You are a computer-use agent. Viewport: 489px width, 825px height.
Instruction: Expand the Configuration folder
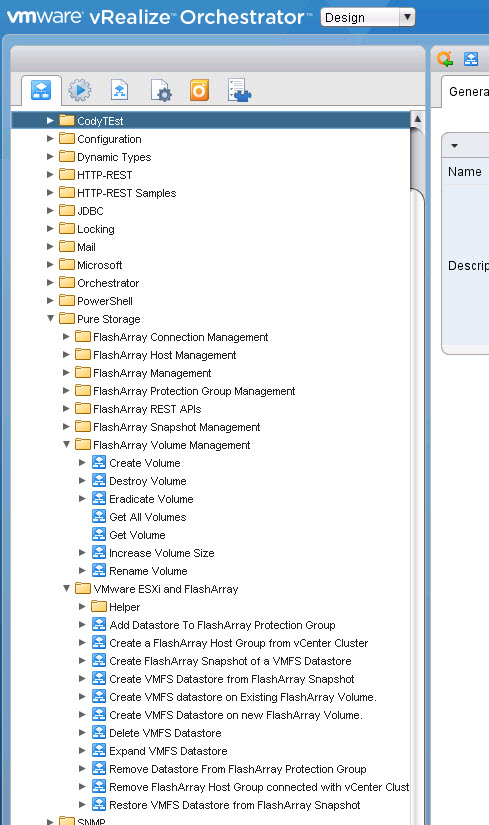pos(50,138)
